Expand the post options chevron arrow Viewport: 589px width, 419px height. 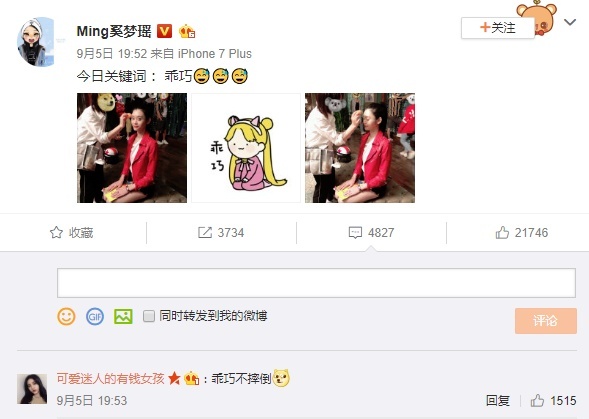click(x=570, y=22)
